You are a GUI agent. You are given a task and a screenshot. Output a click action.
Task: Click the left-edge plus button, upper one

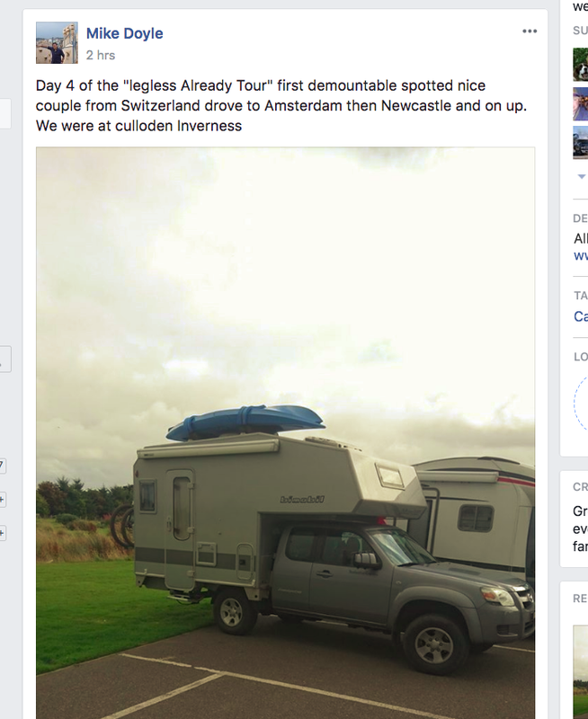[x=3, y=500]
